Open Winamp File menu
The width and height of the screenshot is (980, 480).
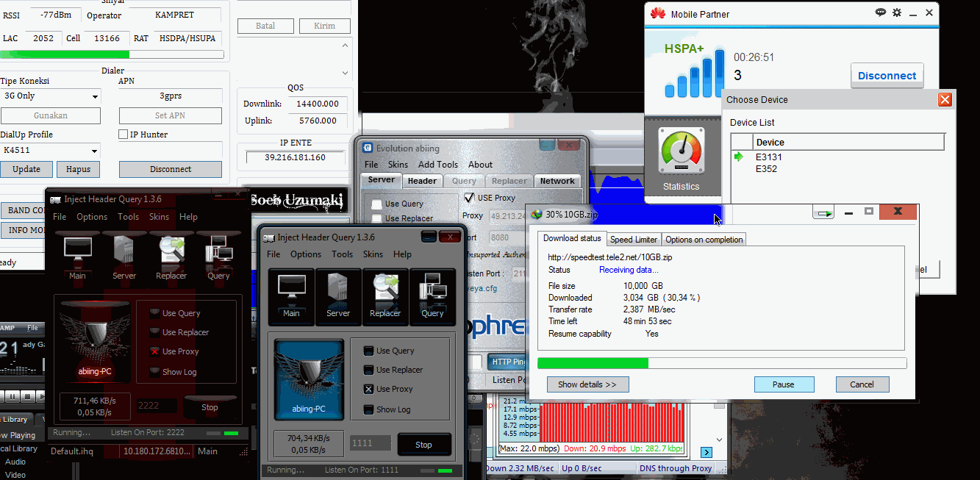pos(32,328)
